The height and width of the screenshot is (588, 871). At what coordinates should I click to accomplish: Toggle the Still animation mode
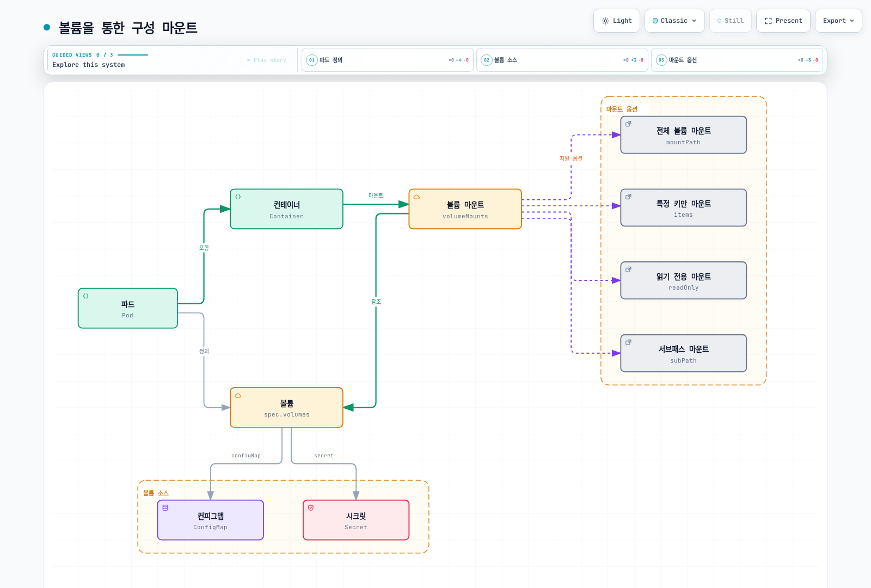tap(731, 21)
